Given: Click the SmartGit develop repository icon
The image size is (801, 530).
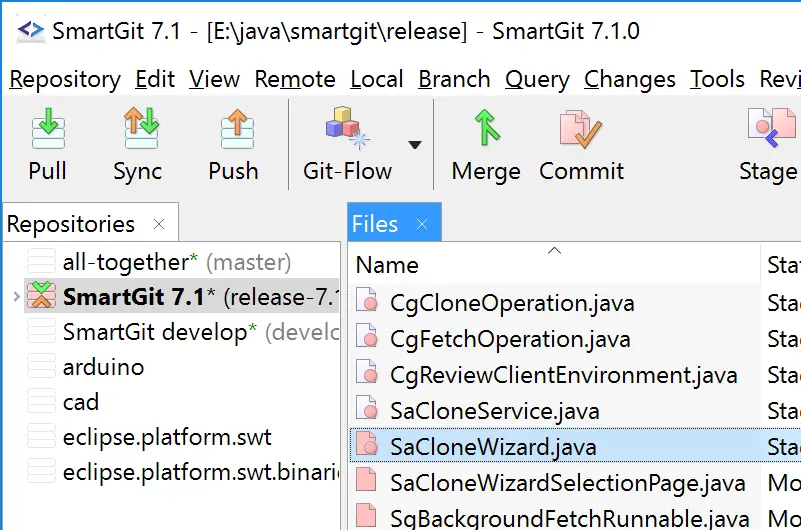Looking at the screenshot, I should point(41,330).
